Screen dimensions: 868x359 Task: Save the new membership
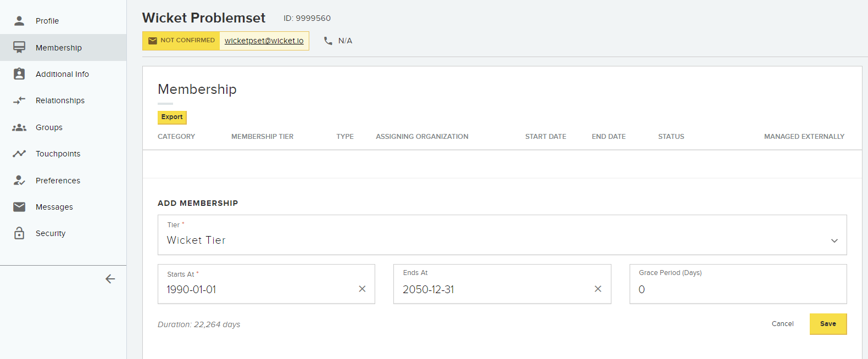pos(828,324)
